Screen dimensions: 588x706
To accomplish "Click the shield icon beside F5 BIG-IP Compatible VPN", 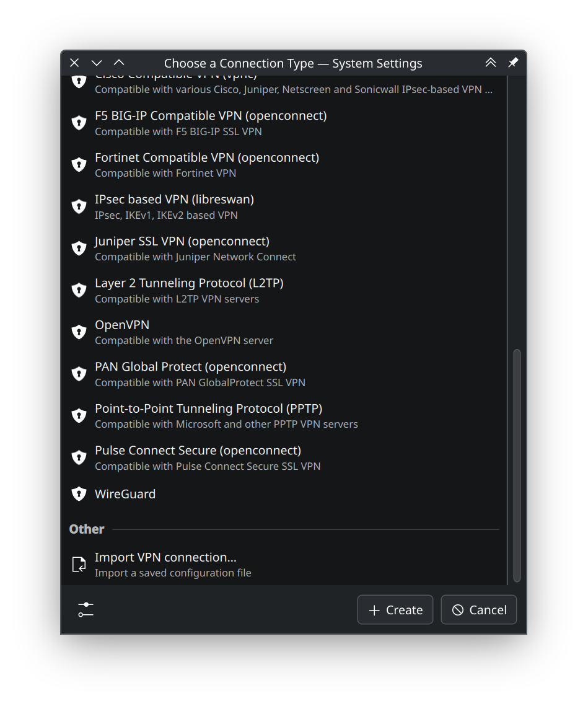I will pos(79,123).
